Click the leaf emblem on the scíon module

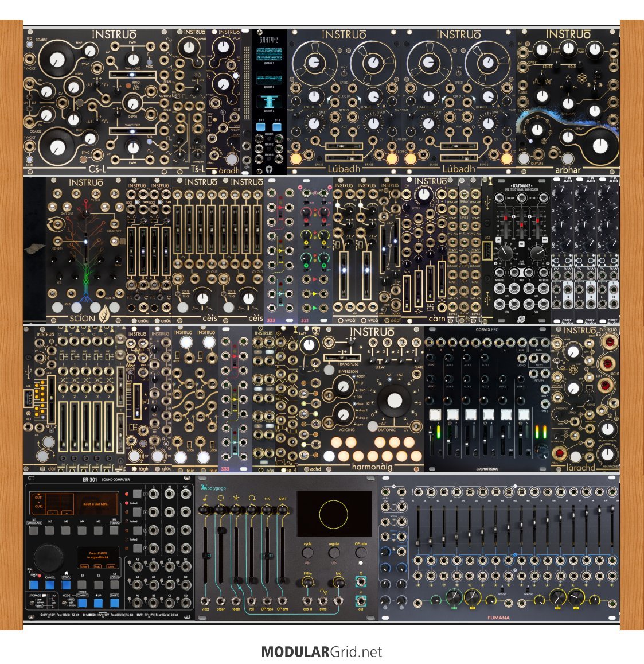click(x=104, y=314)
